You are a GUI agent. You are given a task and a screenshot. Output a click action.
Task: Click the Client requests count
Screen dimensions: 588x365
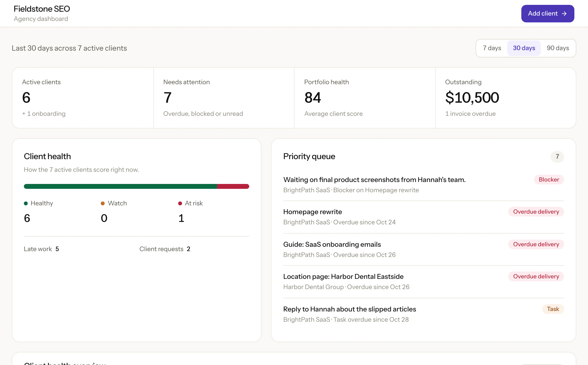189,249
